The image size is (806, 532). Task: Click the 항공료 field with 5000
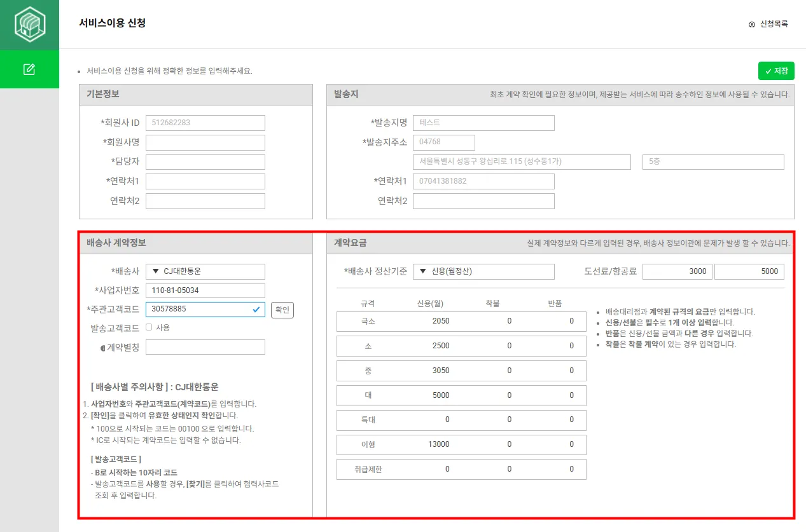coord(749,271)
